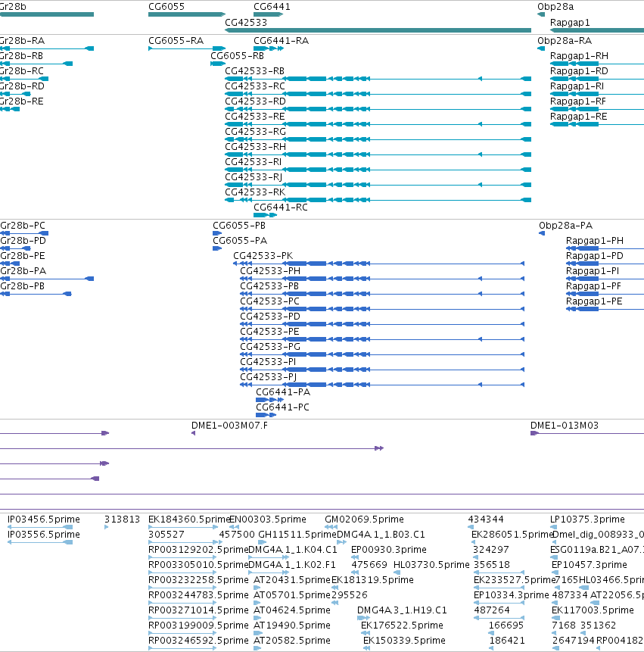Open the CG6055-RB transcript label
This screenshot has height=652, width=644.
(237, 56)
